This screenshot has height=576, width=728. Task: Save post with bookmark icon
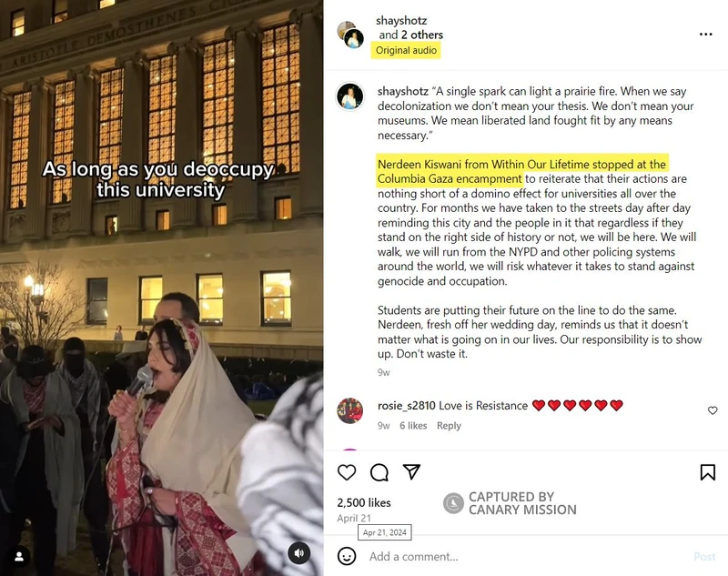(708, 472)
